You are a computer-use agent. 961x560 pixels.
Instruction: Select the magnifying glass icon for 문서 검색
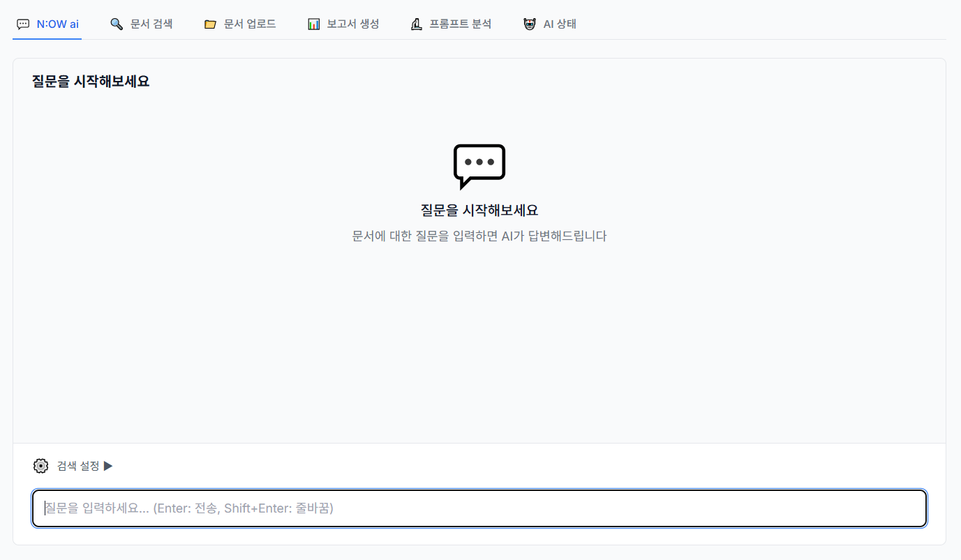116,23
